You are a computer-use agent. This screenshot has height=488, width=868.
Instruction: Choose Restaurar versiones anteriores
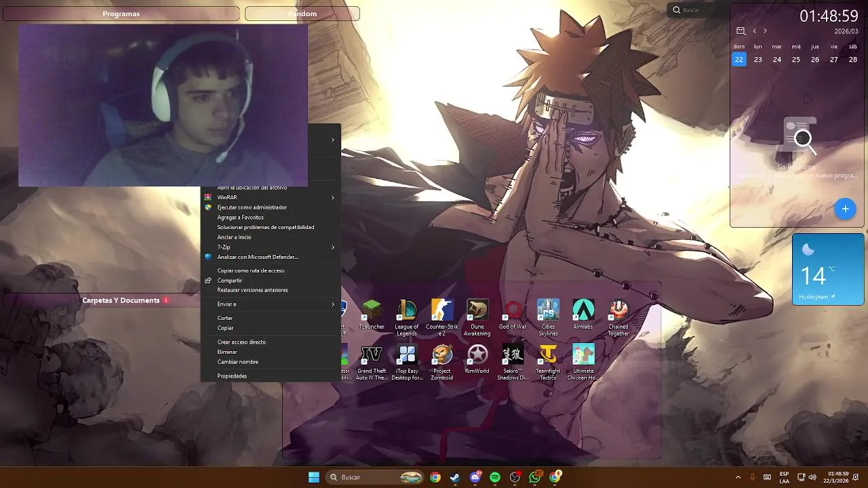(271, 290)
